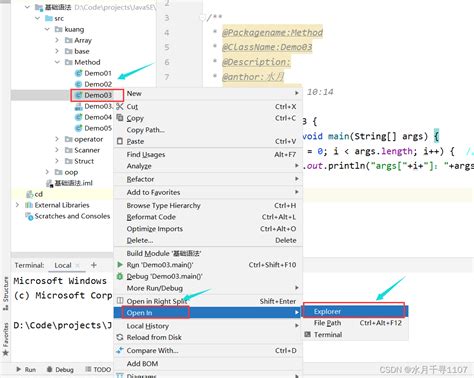Click the Run tool window icon
Screen dimensions: 474x378
click(x=19, y=369)
